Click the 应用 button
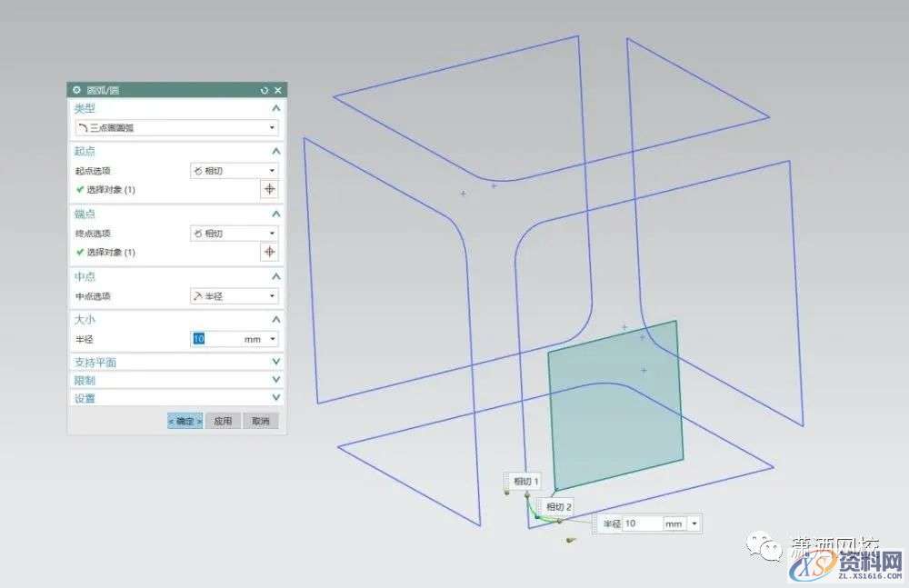Viewport: 909px width, 588px height. 224,421
